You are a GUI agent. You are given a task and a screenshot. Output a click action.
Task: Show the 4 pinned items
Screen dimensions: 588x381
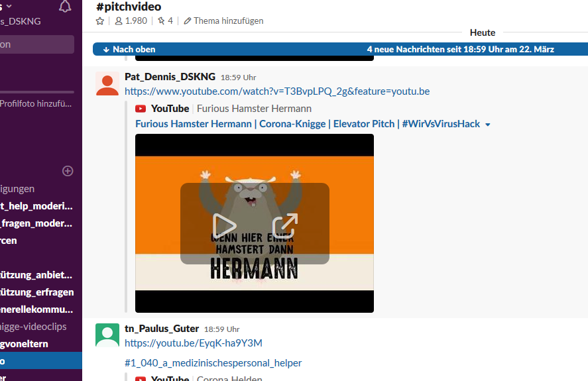(165, 21)
